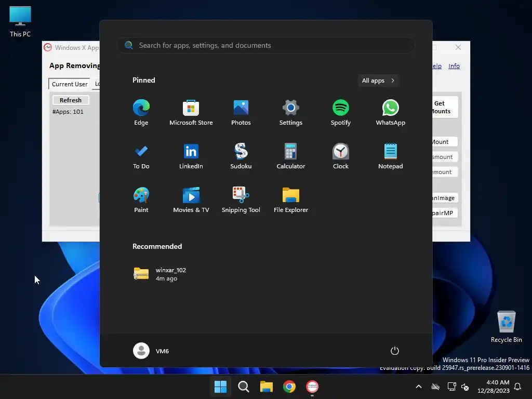
Task: Open the Sudoku game
Action: pyautogui.click(x=241, y=156)
